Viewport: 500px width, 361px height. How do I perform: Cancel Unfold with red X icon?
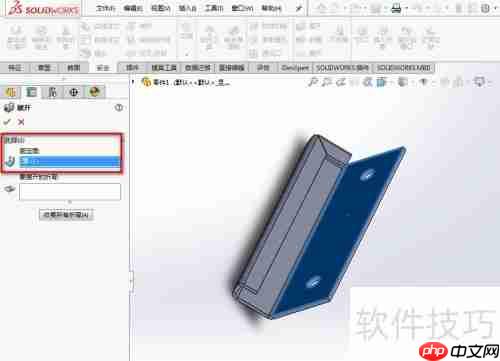coord(21,122)
